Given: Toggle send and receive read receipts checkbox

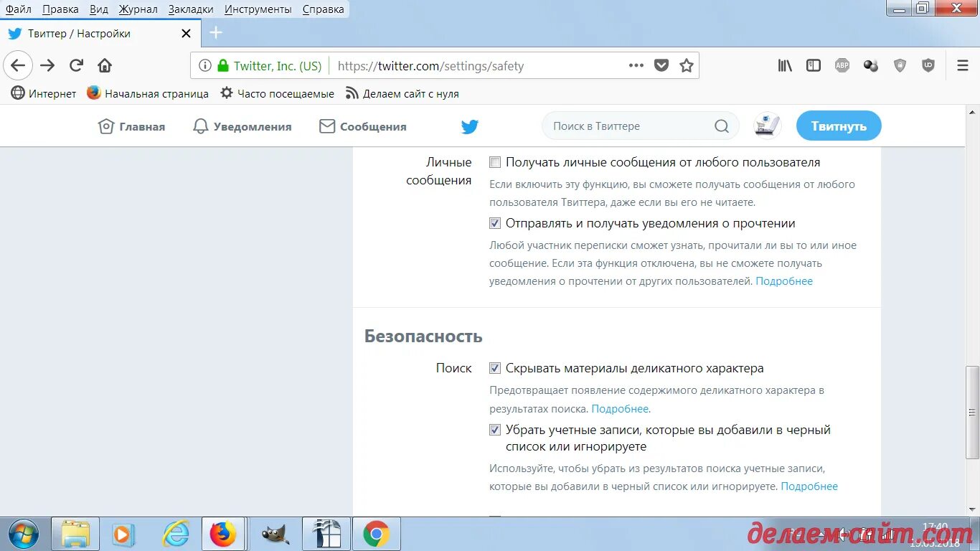Looking at the screenshot, I should (495, 223).
